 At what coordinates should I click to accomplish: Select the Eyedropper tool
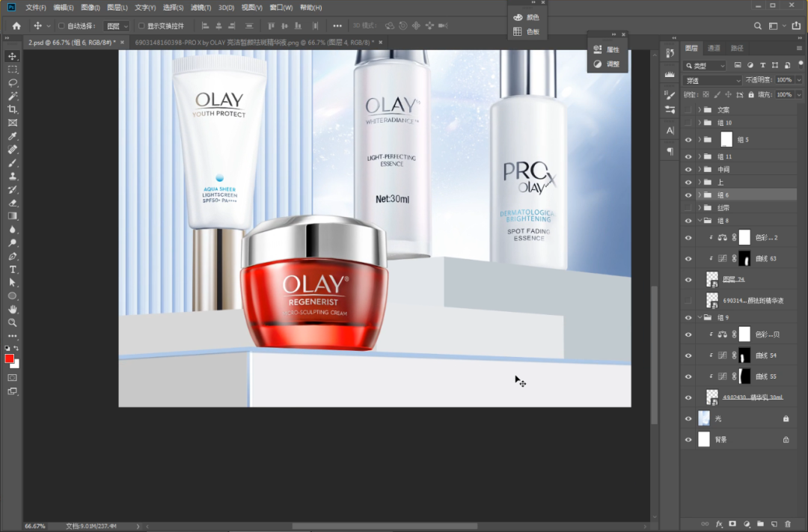click(x=13, y=136)
